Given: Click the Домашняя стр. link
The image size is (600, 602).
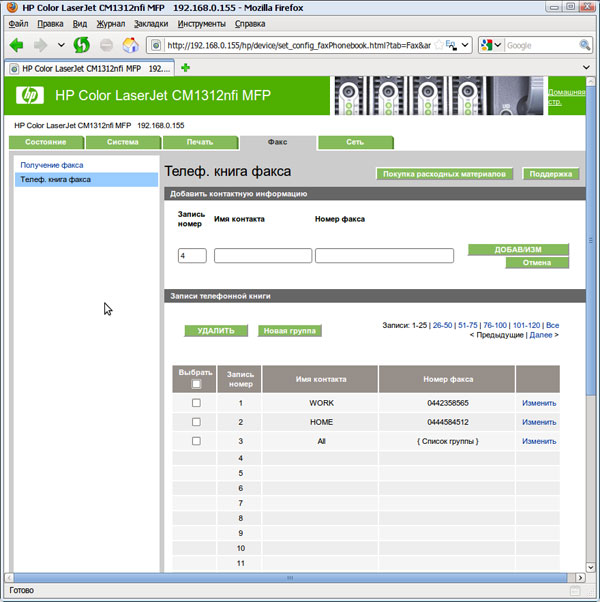Looking at the screenshot, I should [x=566, y=97].
